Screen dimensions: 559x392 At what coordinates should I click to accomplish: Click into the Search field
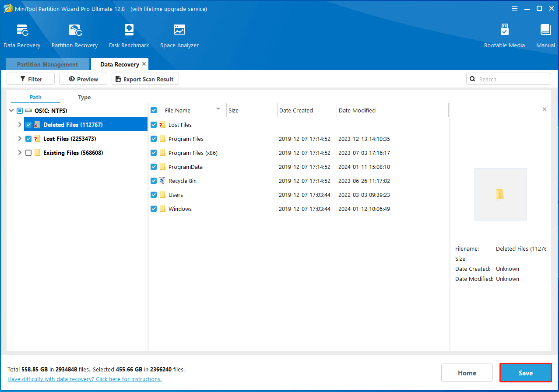(509, 79)
